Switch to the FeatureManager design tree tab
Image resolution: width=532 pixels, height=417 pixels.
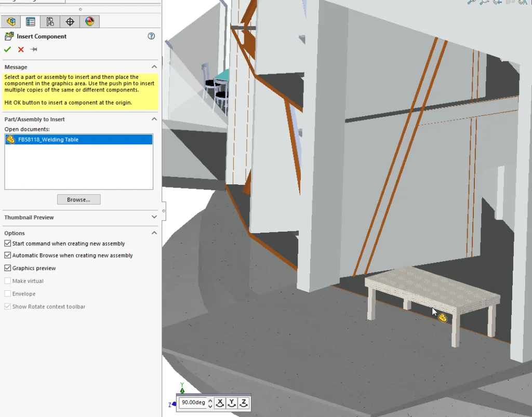[11, 21]
